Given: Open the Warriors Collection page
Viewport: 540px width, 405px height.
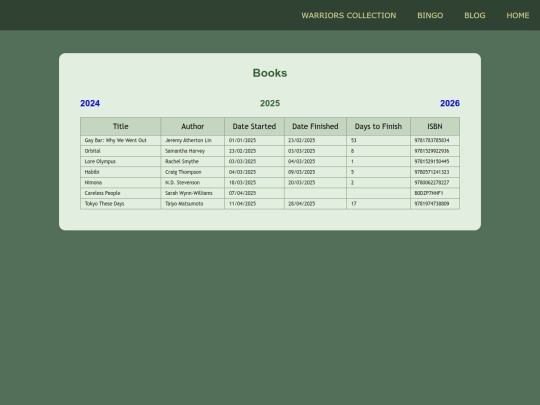Looking at the screenshot, I should 349,15.
